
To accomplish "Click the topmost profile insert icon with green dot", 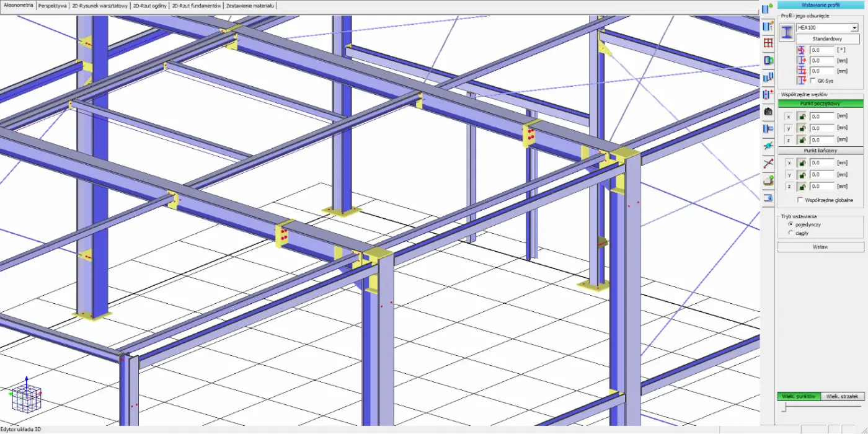I will pyautogui.click(x=768, y=9).
